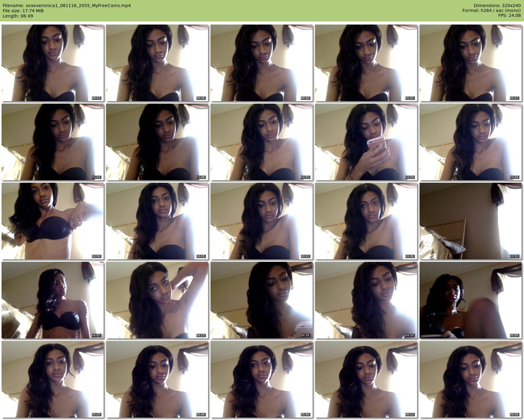This screenshot has height=420, width=524.
Task: Select the thumbnail timestamped 01:32
Action: click(53, 142)
